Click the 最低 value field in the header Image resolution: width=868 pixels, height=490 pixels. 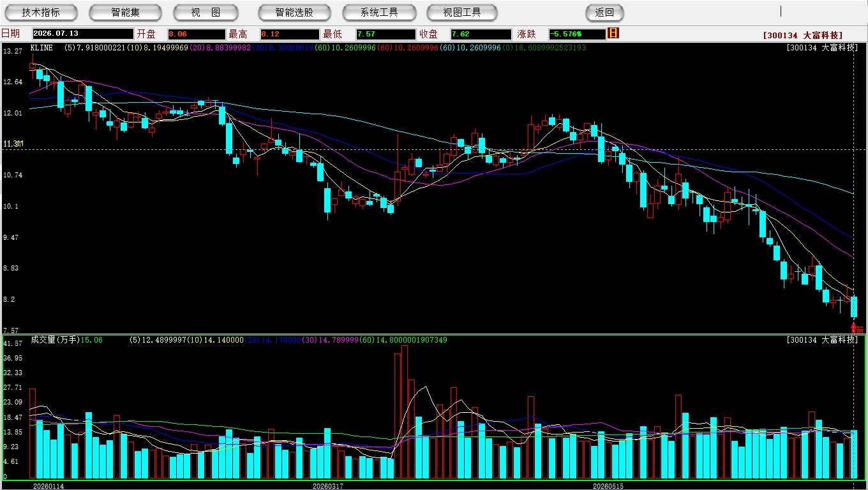tap(386, 34)
